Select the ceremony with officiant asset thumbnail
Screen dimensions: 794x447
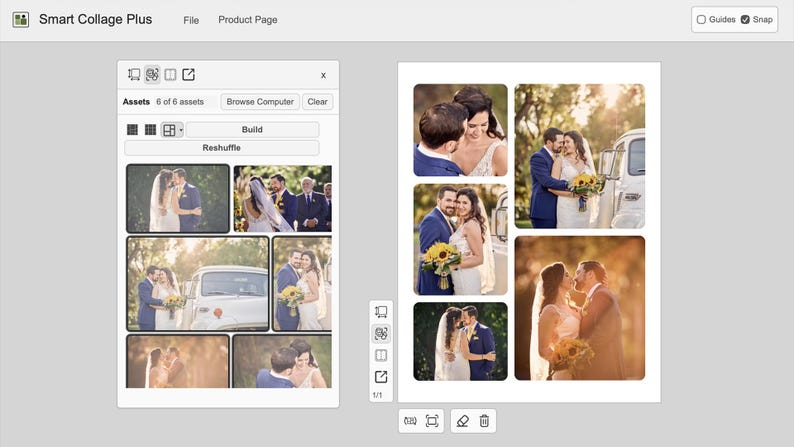tap(283, 198)
